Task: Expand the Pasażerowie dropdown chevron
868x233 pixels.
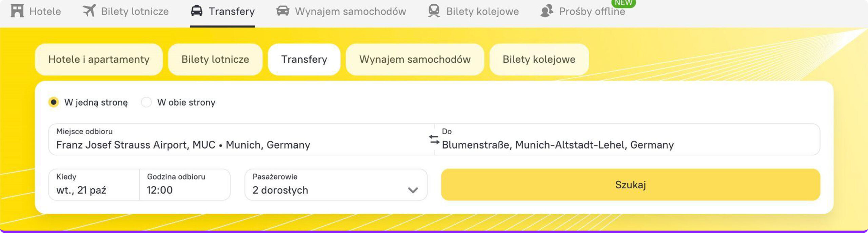Action: point(413,190)
